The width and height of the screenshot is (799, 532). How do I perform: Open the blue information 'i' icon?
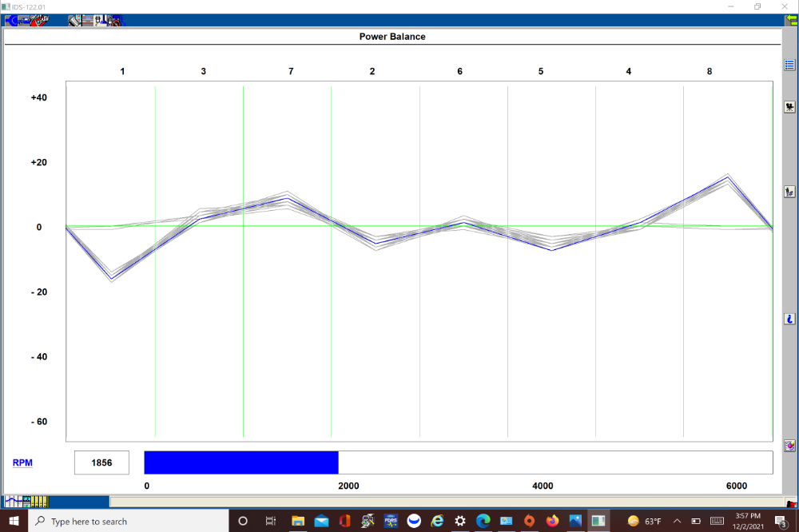pos(789,319)
